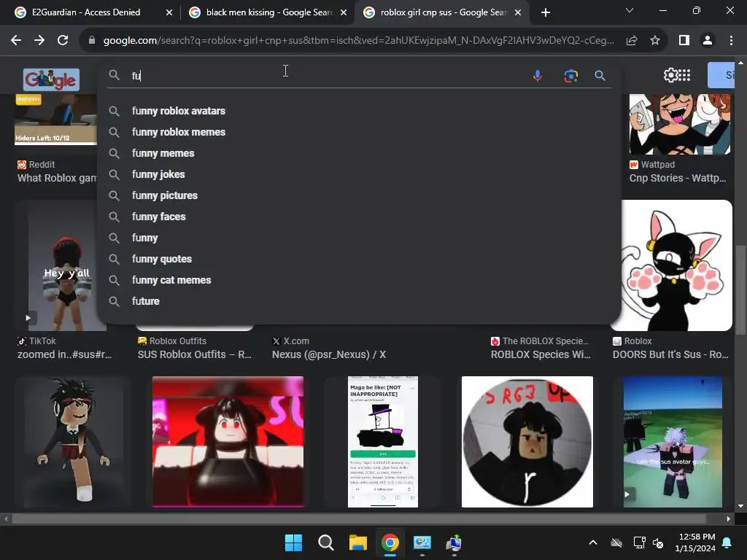The image size is (747, 560).
Task: Open the browser side panel
Action: [684, 41]
